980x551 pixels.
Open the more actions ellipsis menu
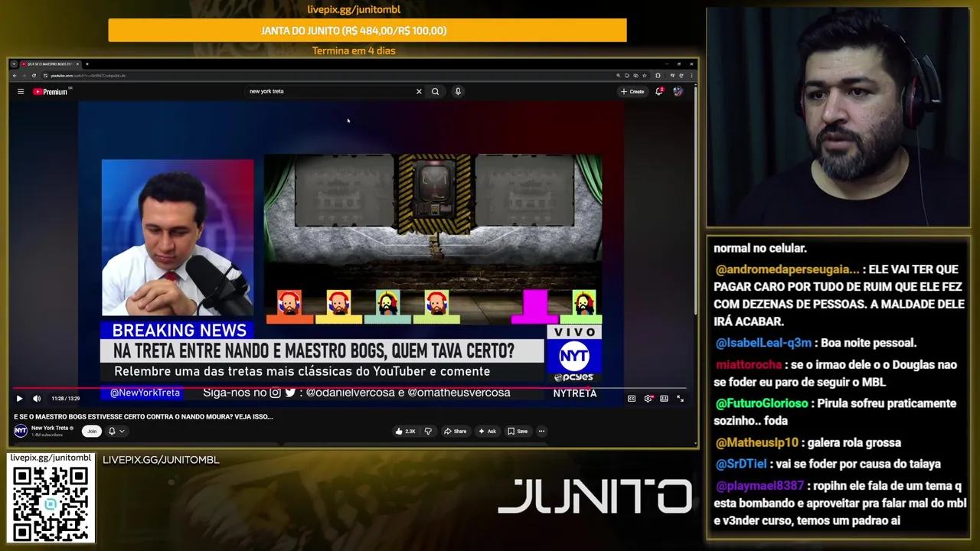[541, 431]
